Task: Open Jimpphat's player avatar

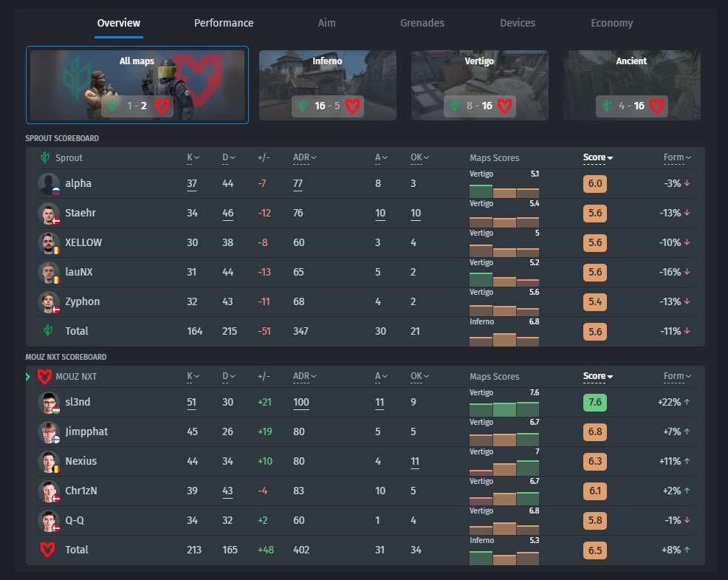Action: click(x=49, y=431)
